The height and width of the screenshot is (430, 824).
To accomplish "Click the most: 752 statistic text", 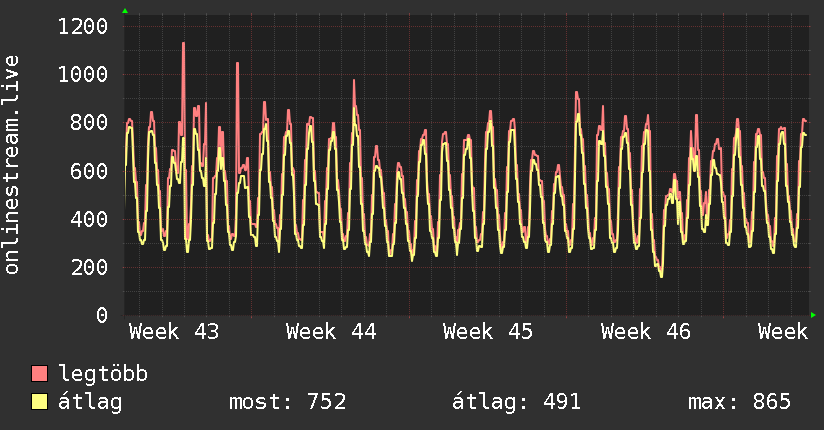I will click(x=287, y=402).
